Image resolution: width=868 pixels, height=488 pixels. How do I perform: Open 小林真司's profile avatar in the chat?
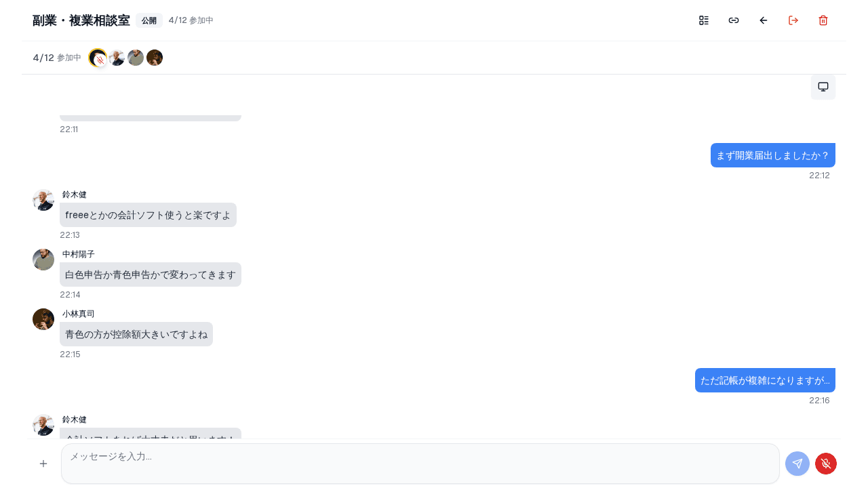tap(43, 319)
